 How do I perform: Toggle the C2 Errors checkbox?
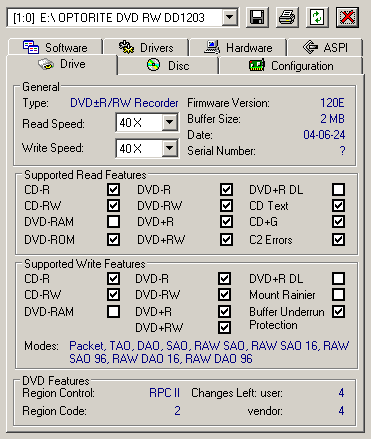338,239
